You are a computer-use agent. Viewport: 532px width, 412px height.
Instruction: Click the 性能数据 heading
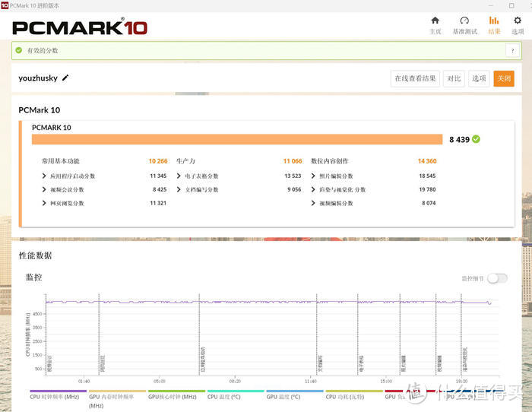pos(35,255)
